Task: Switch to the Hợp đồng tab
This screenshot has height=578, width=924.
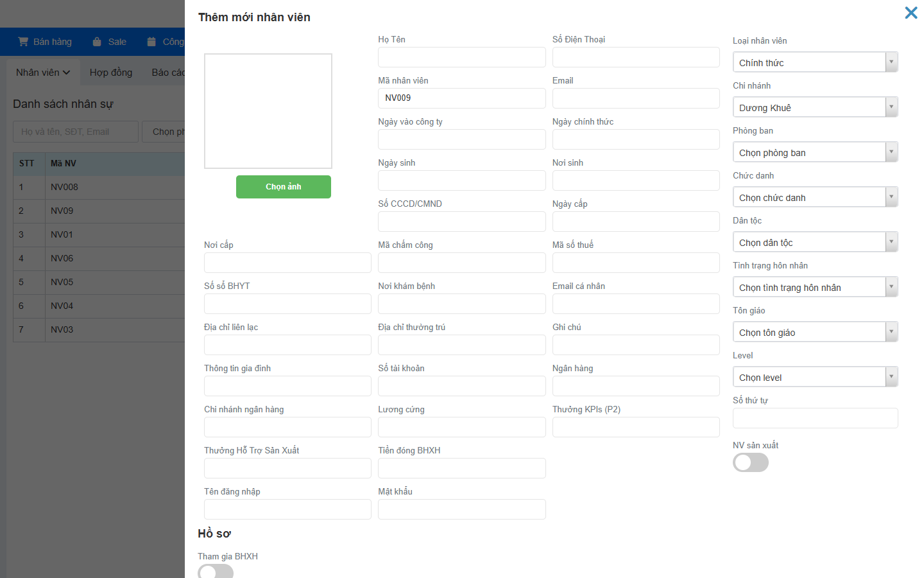Action: 111,73
